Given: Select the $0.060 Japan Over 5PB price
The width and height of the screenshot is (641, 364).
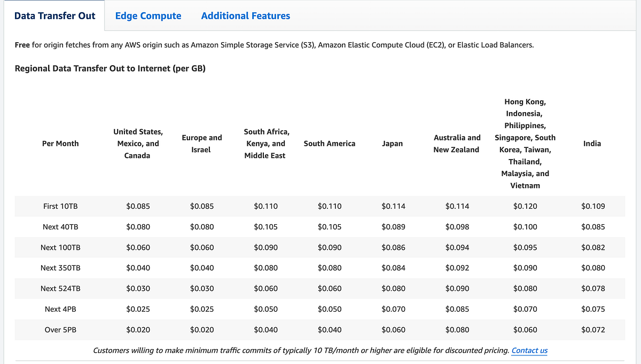Looking at the screenshot, I should click(x=393, y=329).
